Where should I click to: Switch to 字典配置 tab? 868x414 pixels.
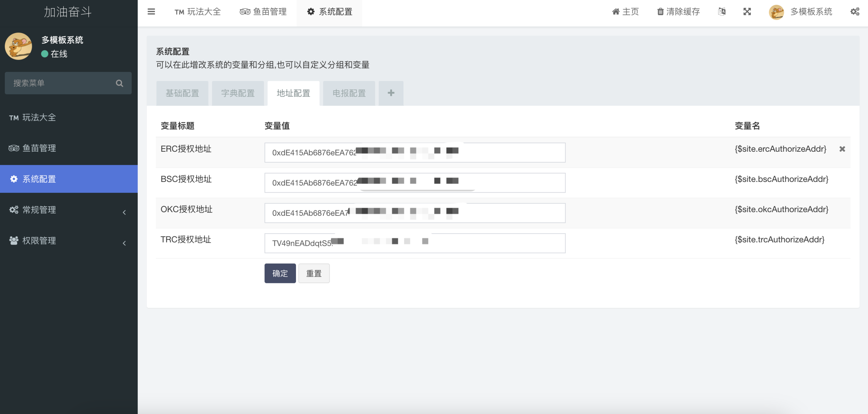coord(238,93)
